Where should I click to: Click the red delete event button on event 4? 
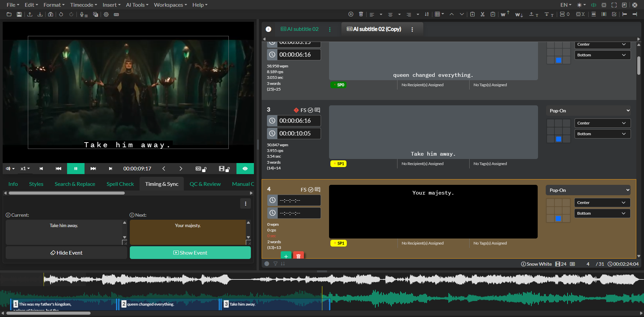298,256
